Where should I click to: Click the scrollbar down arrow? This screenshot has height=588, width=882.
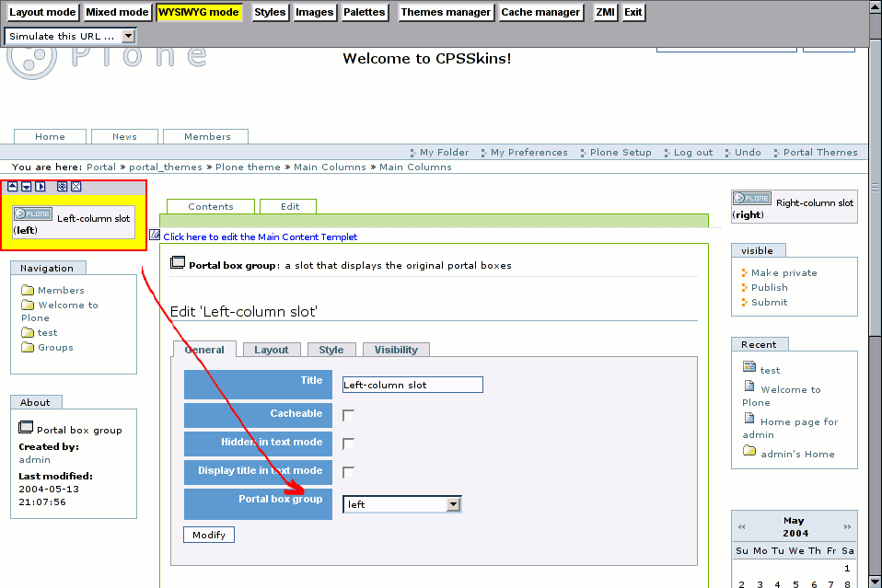coord(876,582)
